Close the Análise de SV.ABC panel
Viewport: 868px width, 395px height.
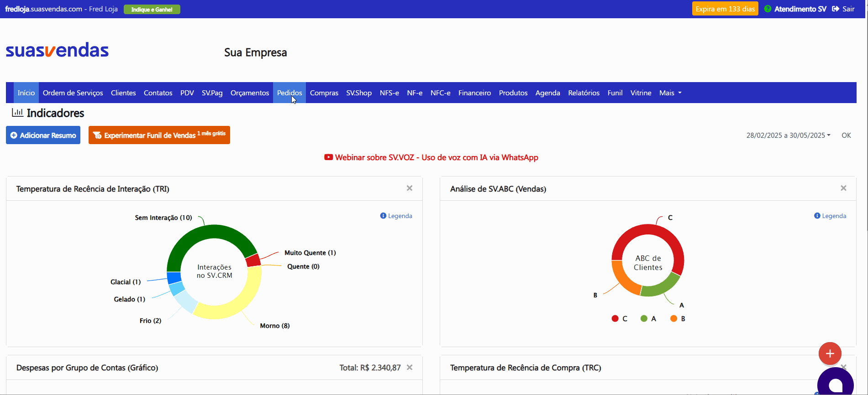point(843,188)
